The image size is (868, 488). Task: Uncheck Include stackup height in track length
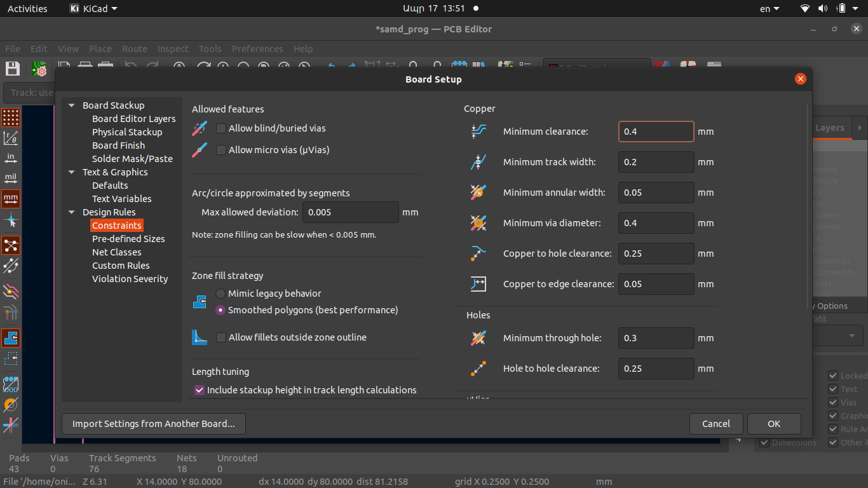tap(200, 390)
